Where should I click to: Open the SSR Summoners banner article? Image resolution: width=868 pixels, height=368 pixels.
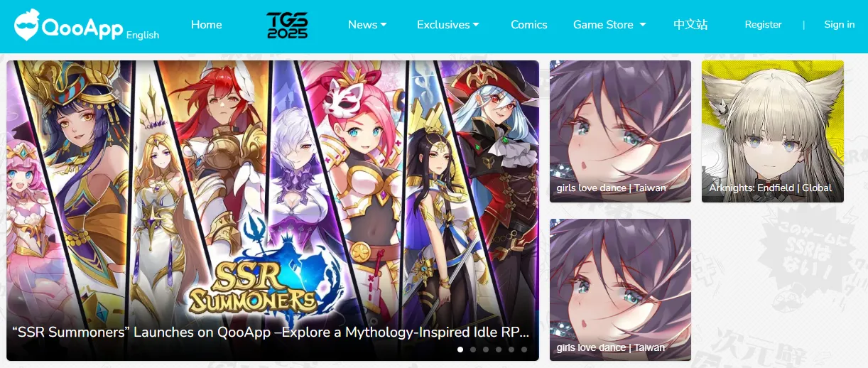tap(273, 210)
